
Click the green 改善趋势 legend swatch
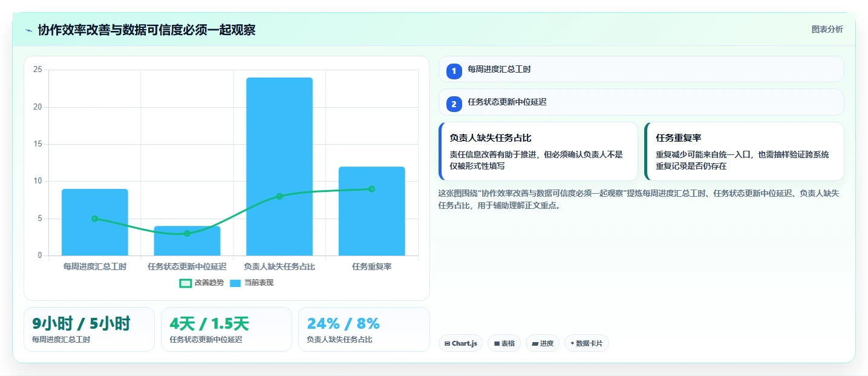click(x=186, y=283)
